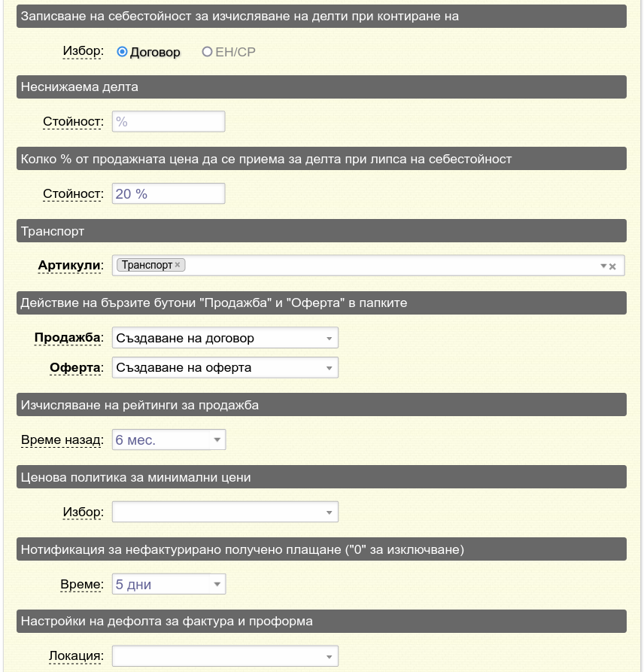
Task: Click the Оферта field label
Action: [77, 367]
